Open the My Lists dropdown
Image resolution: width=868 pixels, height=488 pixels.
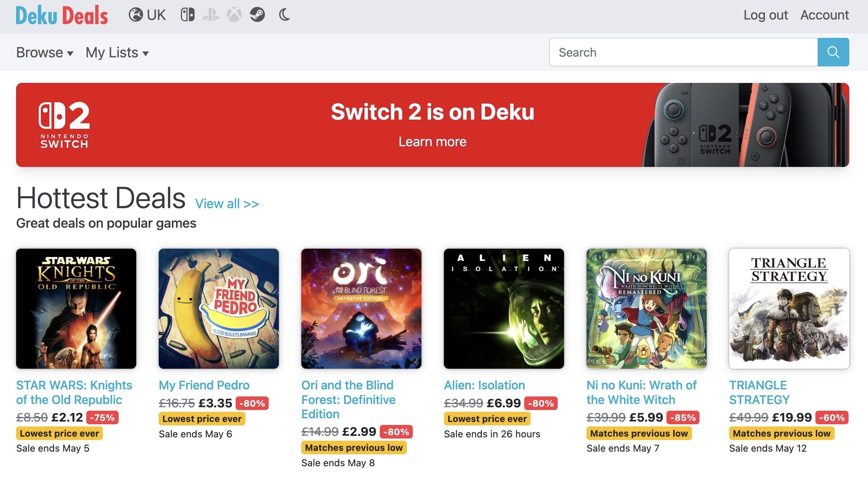click(x=117, y=53)
